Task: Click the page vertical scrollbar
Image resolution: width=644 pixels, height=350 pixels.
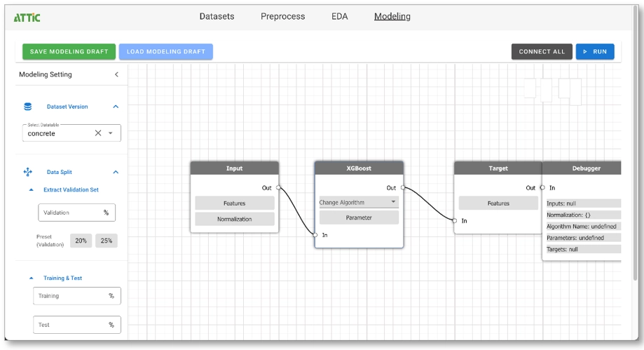Action: coord(636,144)
